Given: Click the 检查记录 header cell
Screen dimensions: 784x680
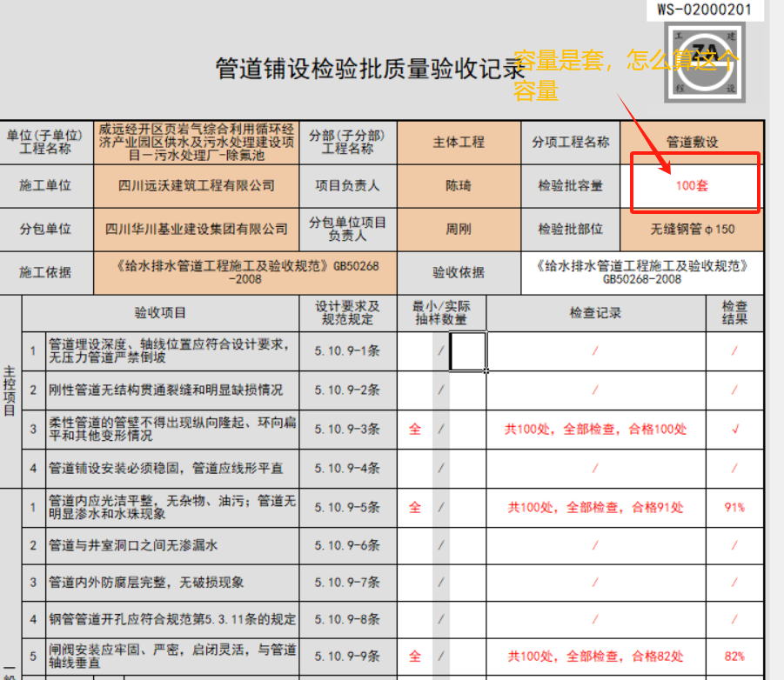Looking at the screenshot, I should click(x=595, y=313).
